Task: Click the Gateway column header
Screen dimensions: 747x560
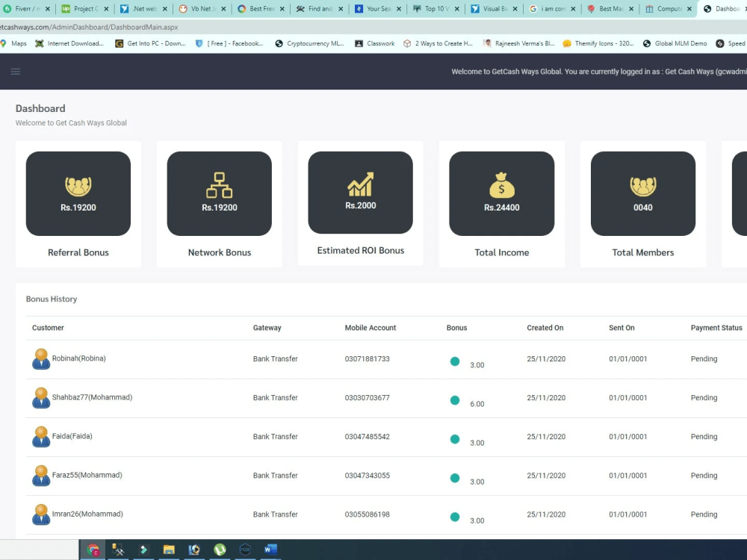Action: pos(267,328)
